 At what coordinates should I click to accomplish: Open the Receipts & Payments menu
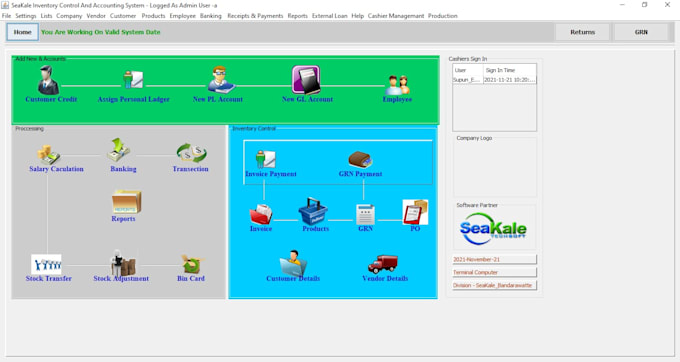[255, 16]
